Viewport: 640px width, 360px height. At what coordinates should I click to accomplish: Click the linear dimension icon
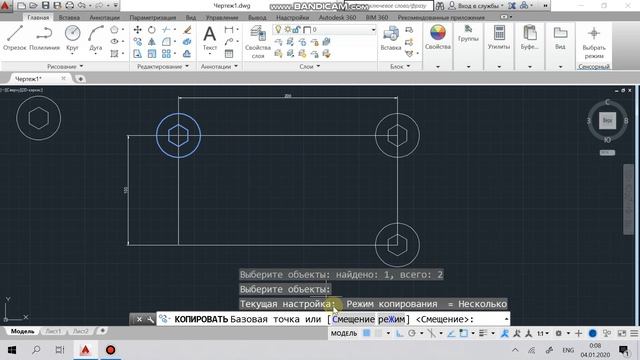(x=229, y=29)
